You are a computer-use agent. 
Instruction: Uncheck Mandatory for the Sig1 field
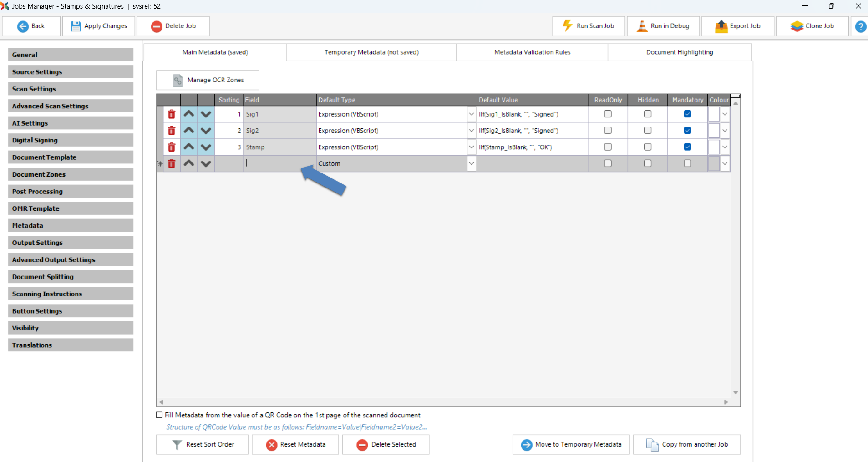(x=687, y=114)
